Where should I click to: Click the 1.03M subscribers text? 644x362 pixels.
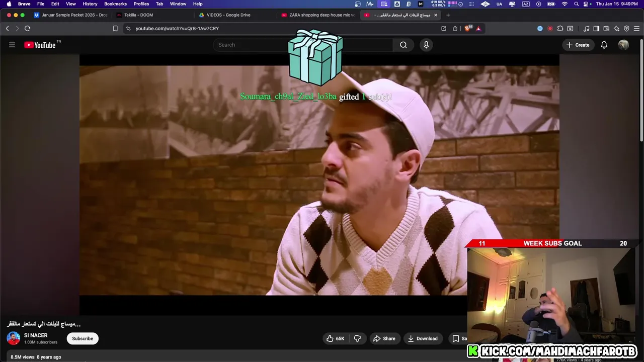41,342
